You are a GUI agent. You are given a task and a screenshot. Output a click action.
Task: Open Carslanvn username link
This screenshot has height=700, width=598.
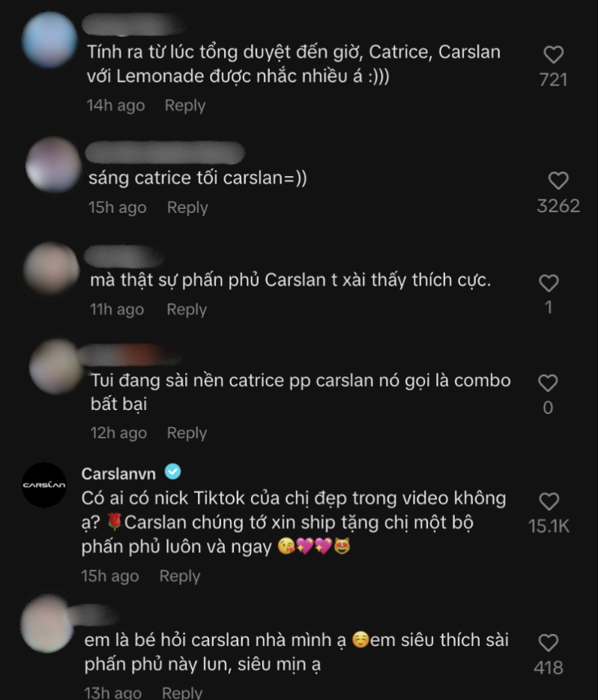pyautogui.click(x=118, y=474)
